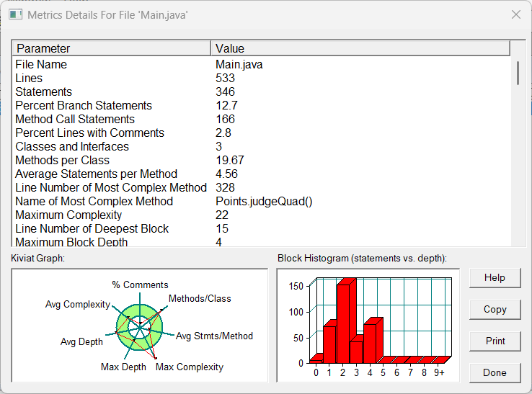Viewport: 532px width, 394px height.
Task: Print the metrics details
Action: pyautogui.click(x=495, y=341)
